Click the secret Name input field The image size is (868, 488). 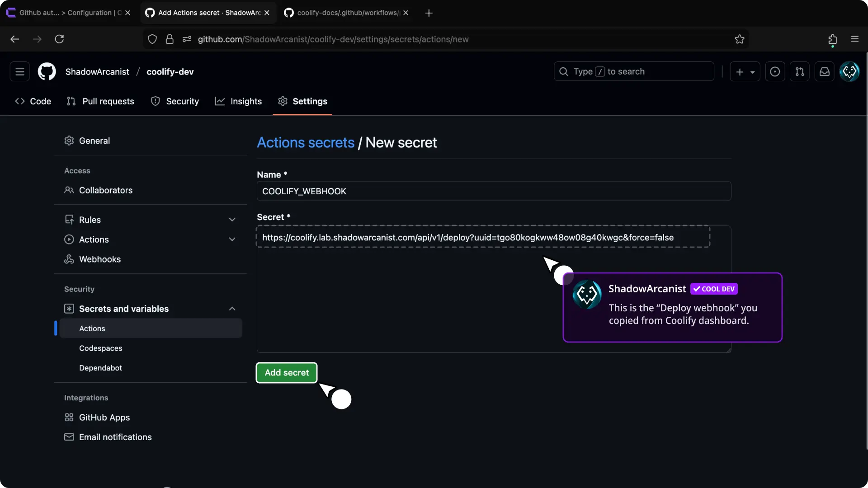(x=493, y=191)
